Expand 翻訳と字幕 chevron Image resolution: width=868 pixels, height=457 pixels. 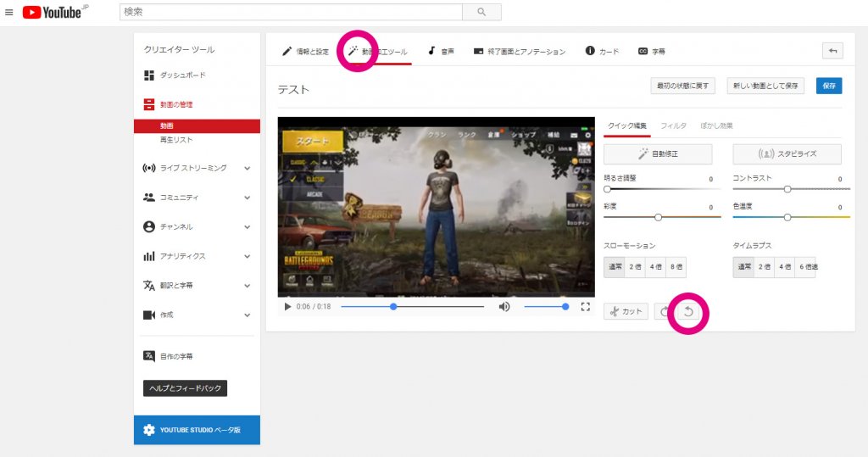pyautogui.click(x=248, y=286)
